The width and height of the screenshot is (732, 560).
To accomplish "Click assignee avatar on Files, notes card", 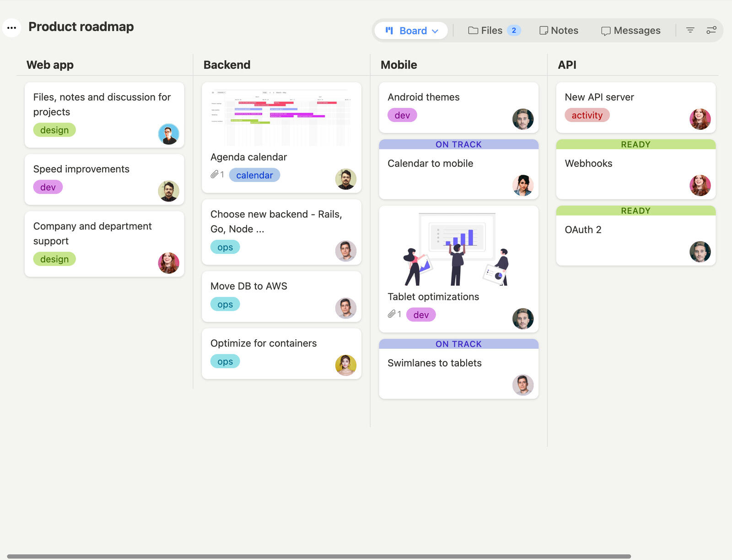I will pyautogui.click(x=168, y=134).
